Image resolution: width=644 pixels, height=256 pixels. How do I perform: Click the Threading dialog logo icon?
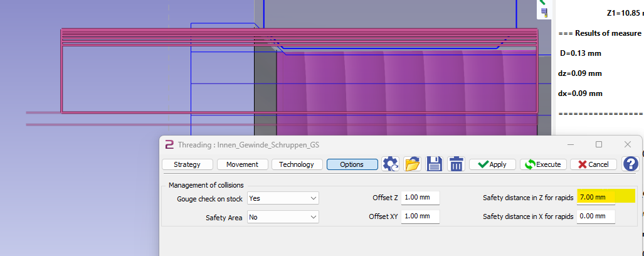click(169, 144)
